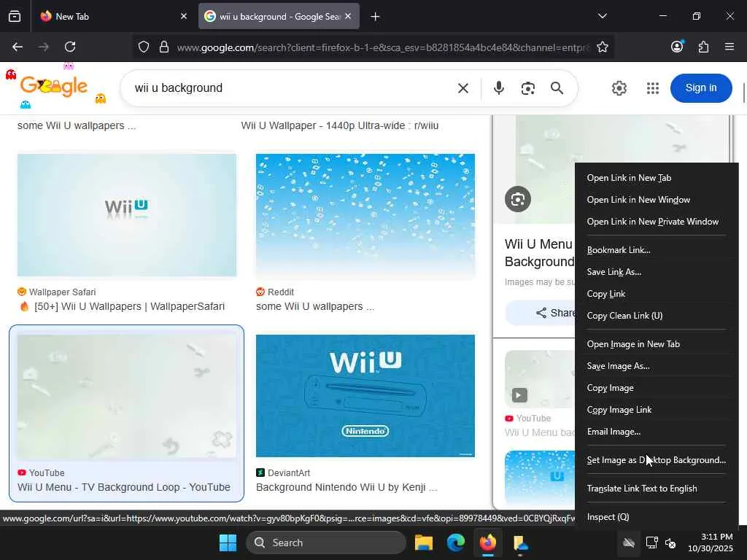747x560 pixels.
Task: Open a new tab with the plus icon
Action: click(375, 17)
